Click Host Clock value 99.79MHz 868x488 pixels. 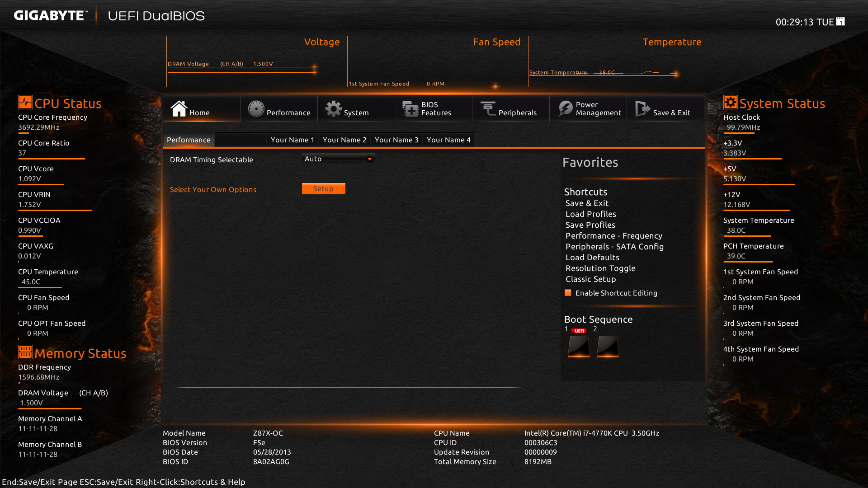click(x=743, y=127)
